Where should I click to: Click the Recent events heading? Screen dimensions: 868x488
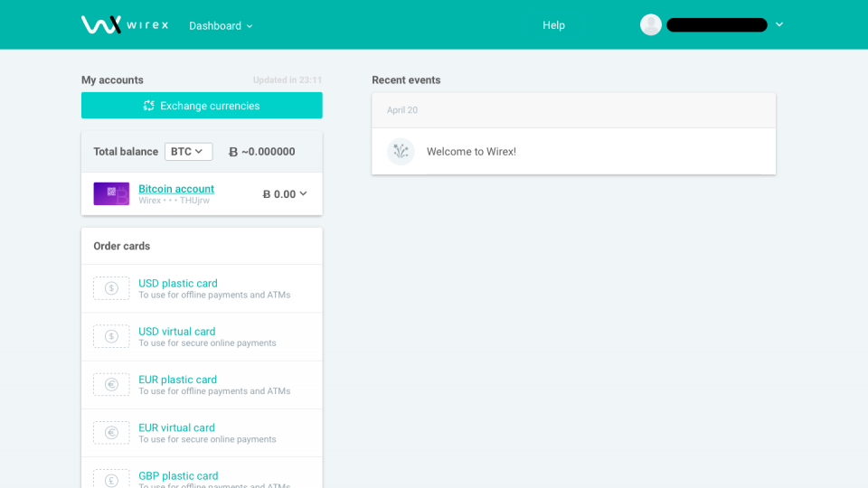(406, 80)
